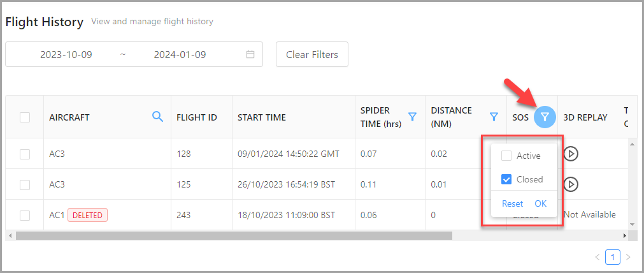Click the Distance column filter icon
Viewport: 644px width, 273px height.
494,117
